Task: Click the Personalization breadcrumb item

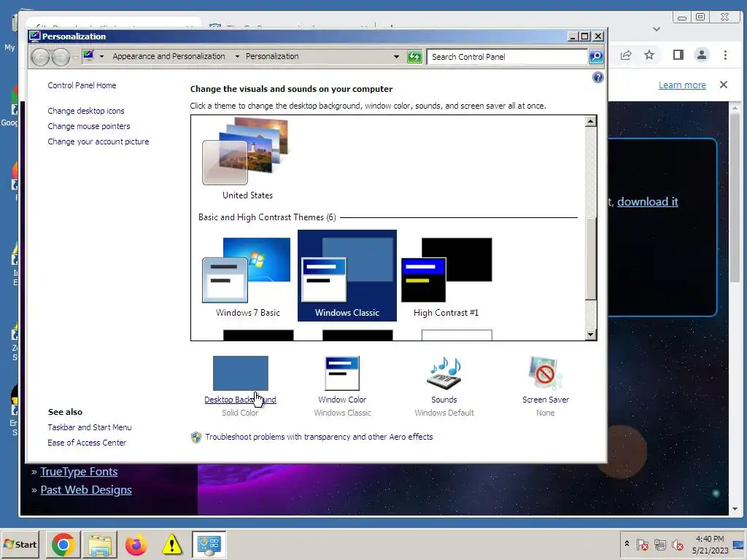Action: point(272,56)
